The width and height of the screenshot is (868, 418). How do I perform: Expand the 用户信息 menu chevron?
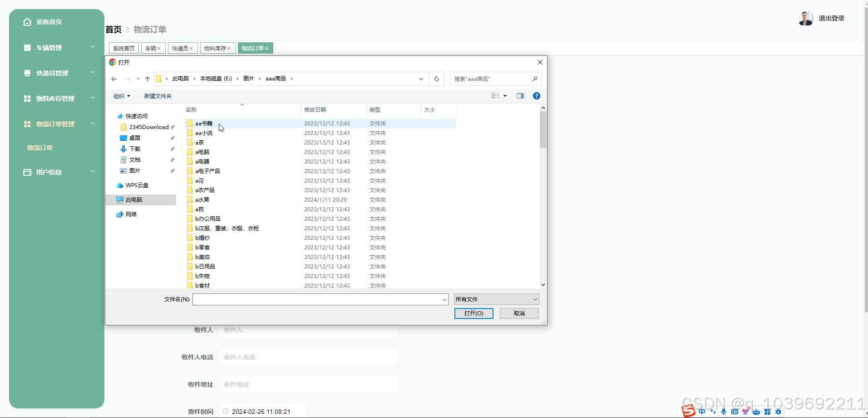93,171
